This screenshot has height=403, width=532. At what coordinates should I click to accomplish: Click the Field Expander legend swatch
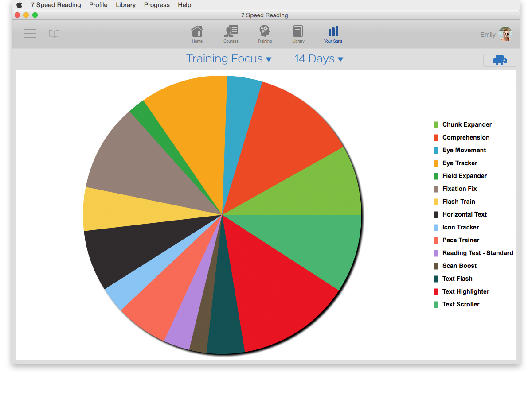[x=436, y=176]
